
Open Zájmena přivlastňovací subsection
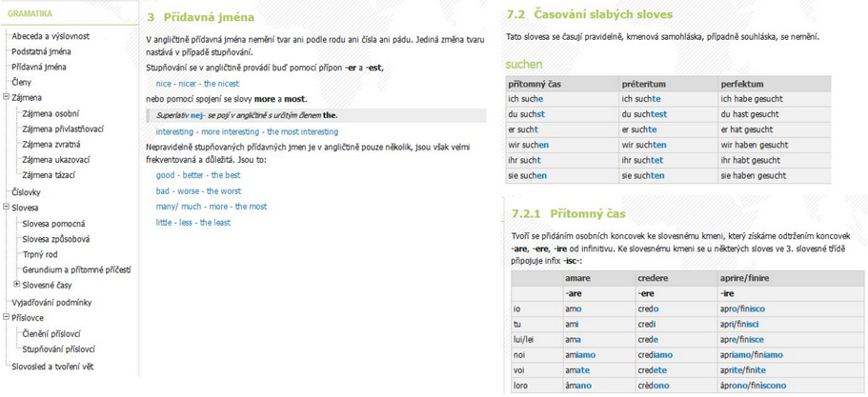63,129
